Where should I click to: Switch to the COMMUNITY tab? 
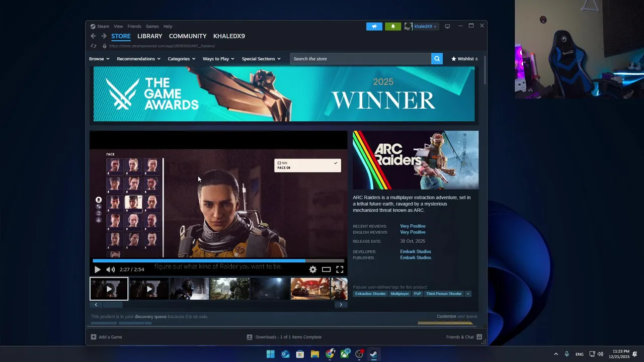tap(188, 36)
